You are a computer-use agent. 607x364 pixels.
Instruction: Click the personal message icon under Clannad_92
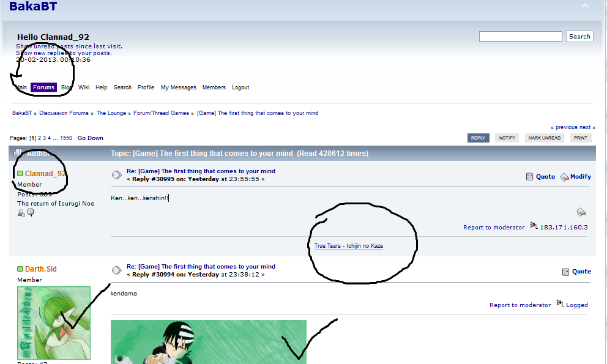click(31, 213)
